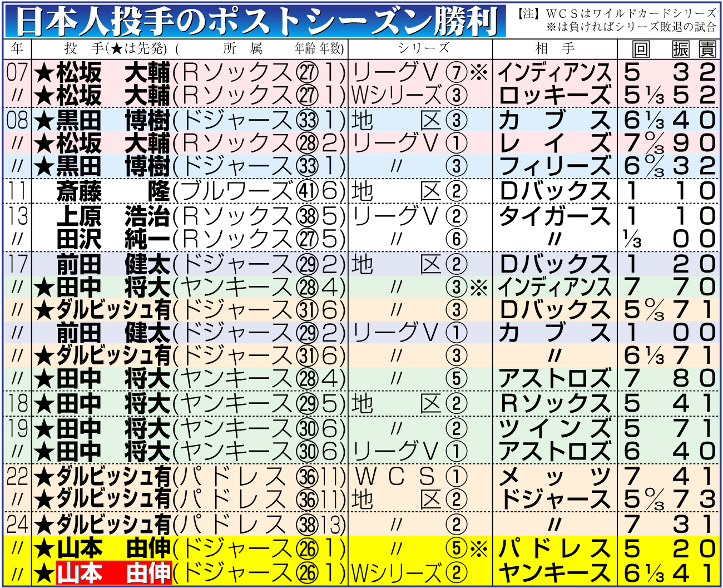
Task: Click the 所属 column header
Action: [242, 49]
